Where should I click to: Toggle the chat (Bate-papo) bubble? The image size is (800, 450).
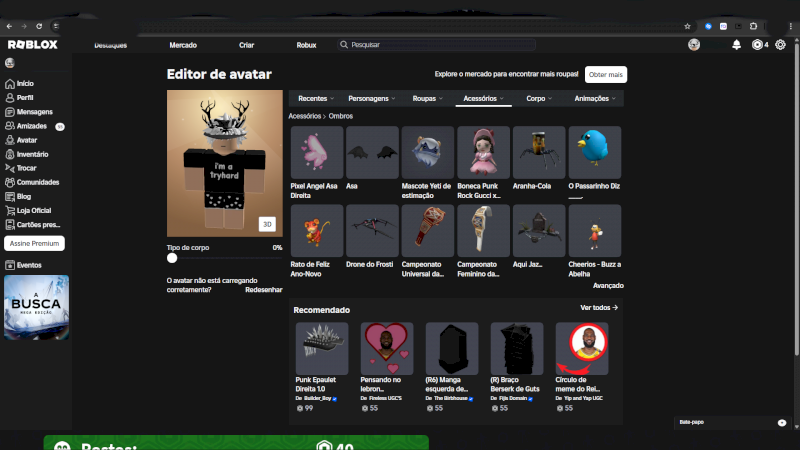[782, 422]
